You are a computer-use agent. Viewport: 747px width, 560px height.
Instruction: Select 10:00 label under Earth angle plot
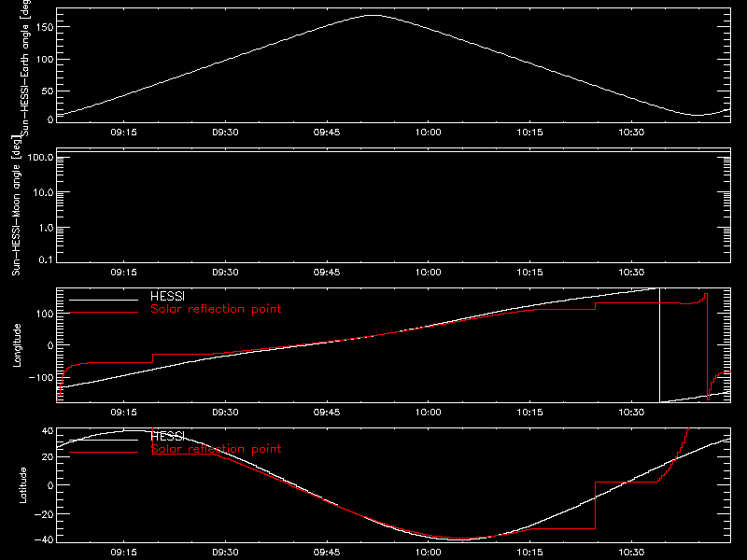(429, 132)
